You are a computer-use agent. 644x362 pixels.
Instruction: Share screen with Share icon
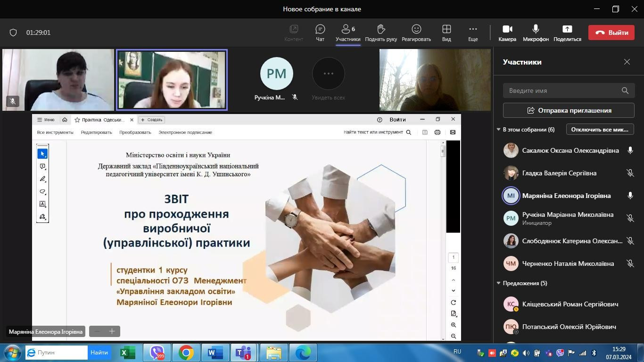click(x=567, y=33)
